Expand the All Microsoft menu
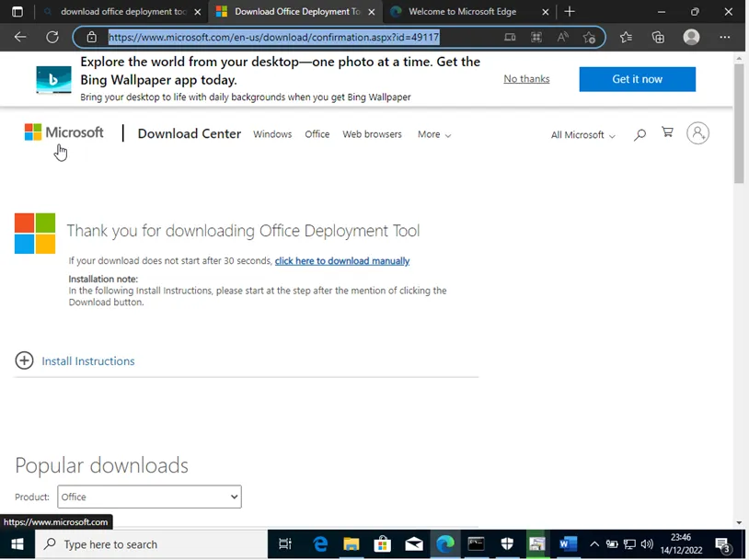749x560 pixels. (582, 135)
